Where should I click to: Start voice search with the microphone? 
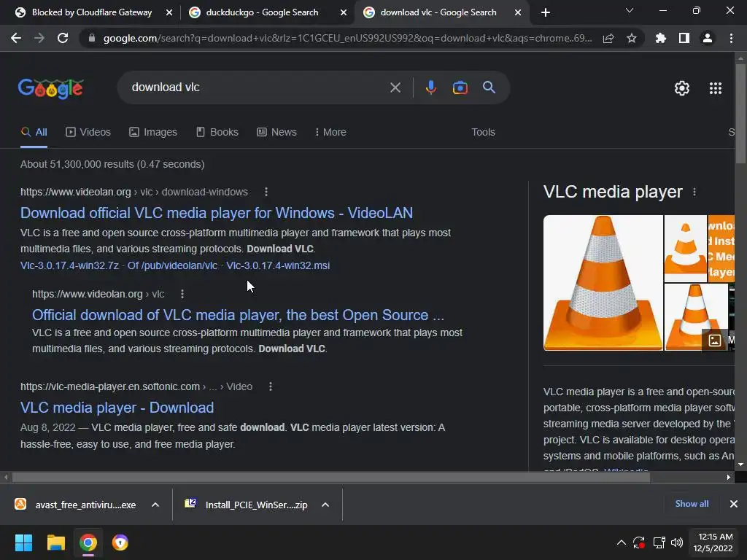point(430,87)
